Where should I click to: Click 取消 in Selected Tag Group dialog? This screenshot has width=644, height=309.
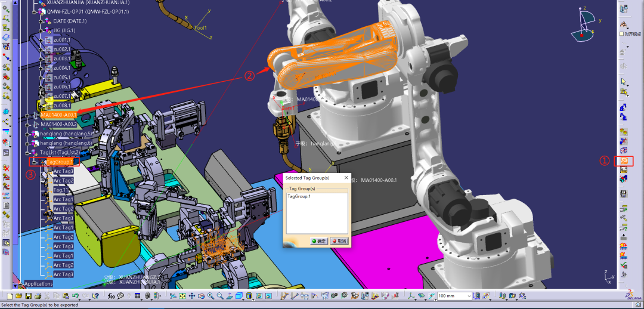(x=339, y=241)
